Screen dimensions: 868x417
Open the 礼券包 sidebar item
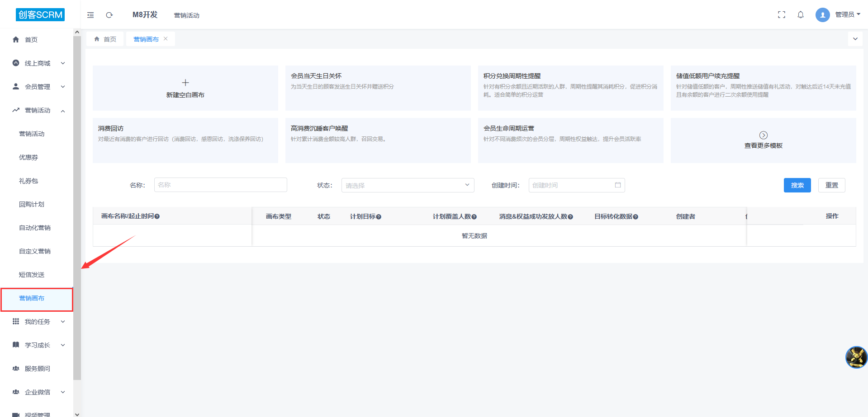[28, 181]
